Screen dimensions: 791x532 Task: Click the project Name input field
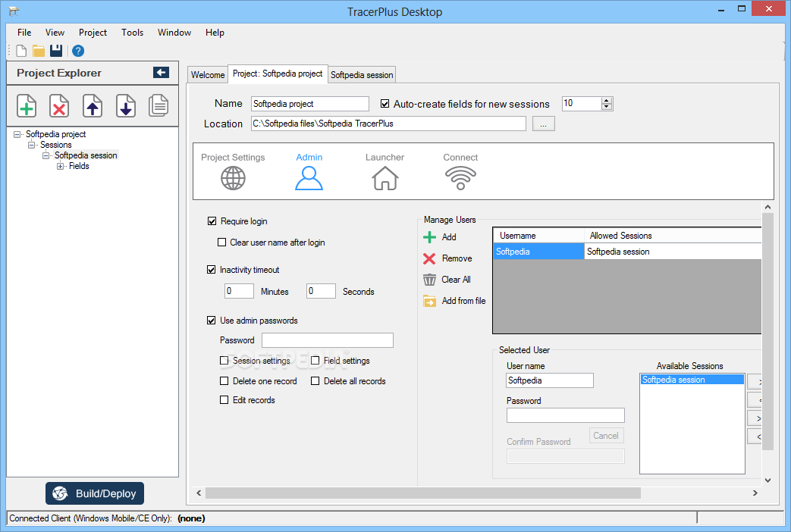[x=309, y=104]
